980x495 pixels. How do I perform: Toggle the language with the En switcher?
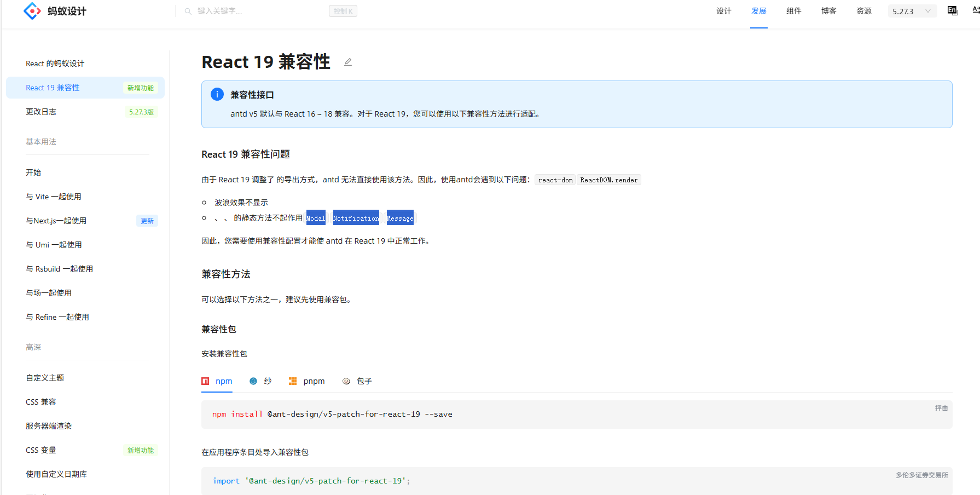(952, 10)
